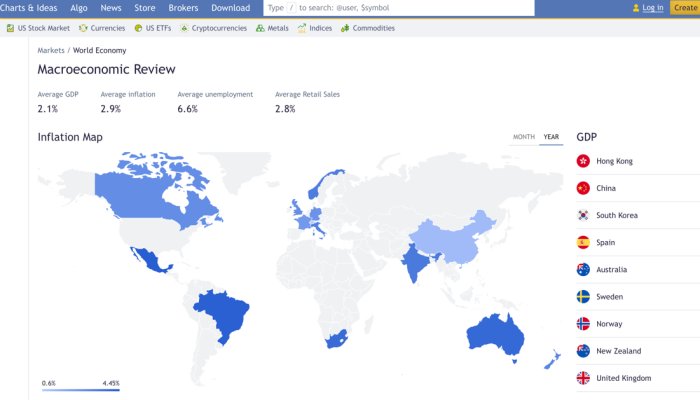Click South Africa on the inflation map

point(336,339)
